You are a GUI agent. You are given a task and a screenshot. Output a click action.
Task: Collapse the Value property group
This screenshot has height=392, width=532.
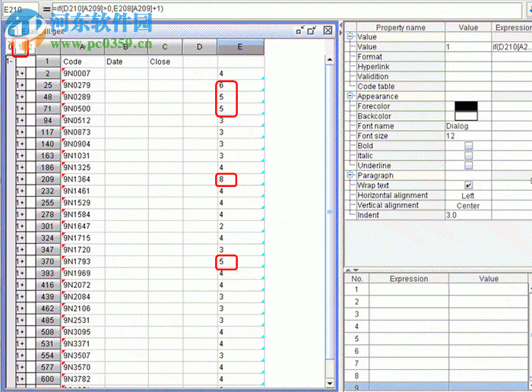tap(350, 36)
